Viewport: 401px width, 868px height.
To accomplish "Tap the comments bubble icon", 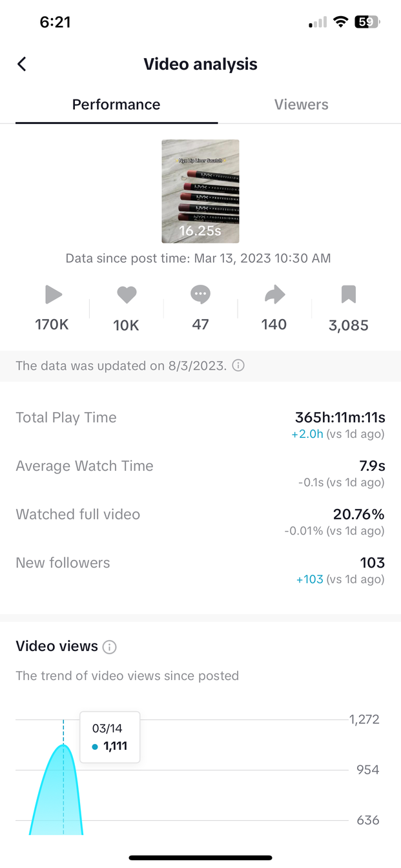I will tap(201, 295).
